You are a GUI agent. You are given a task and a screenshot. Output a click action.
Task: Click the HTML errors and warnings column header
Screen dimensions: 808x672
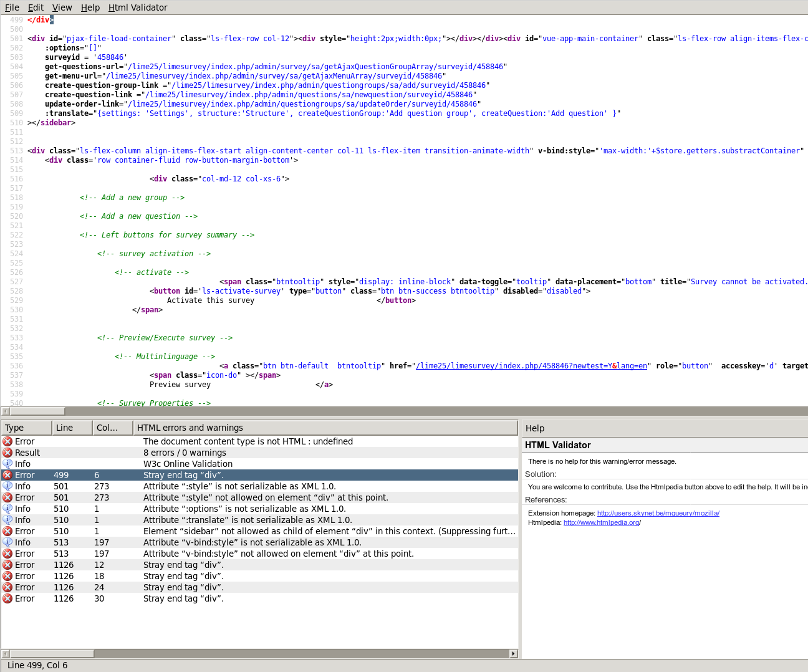coord(324,428)
